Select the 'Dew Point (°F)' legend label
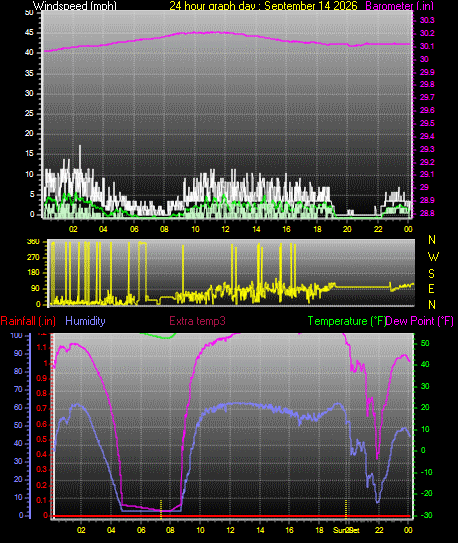The height and width of the screenshot is (543, 458). click(x=420, y=321)
